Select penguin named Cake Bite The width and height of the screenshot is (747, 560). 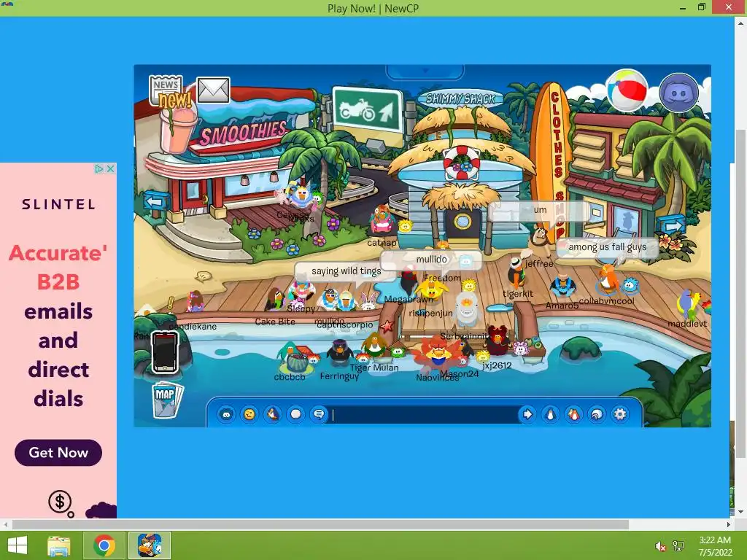[x=275, y=301]
